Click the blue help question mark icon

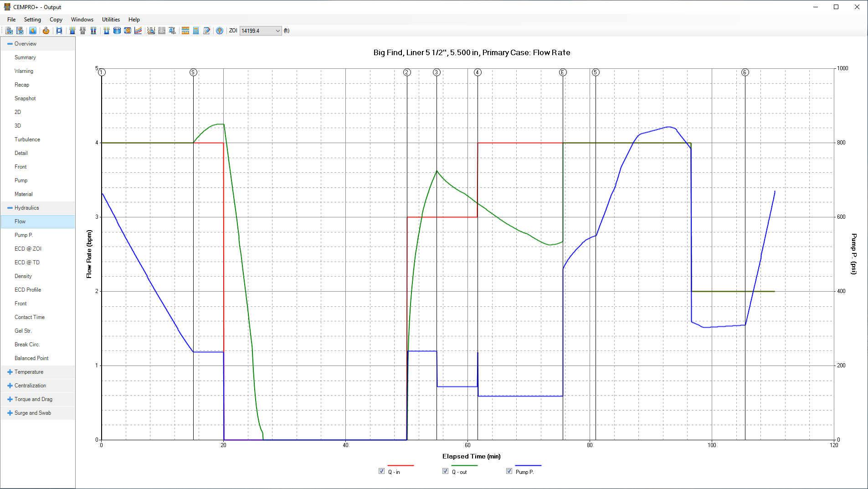220,31
